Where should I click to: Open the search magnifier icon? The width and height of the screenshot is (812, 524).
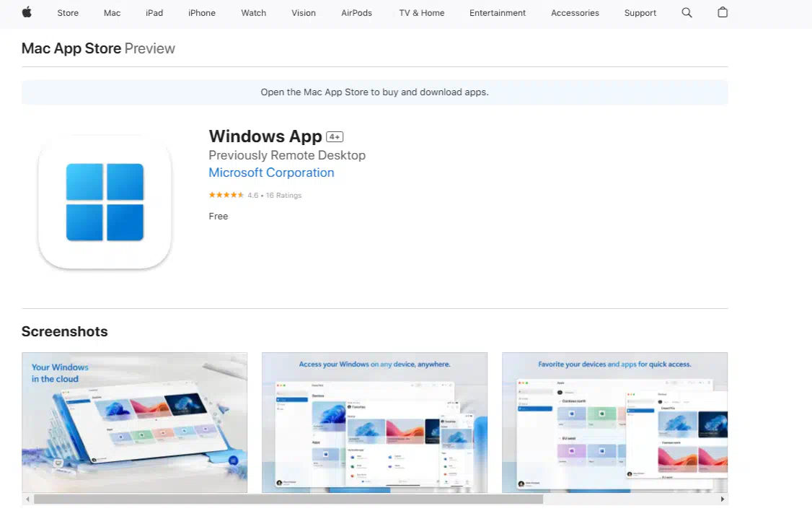(687, 12)
